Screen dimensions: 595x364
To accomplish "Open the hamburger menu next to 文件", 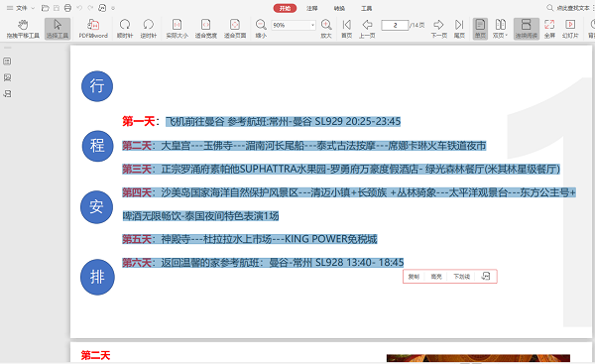I will pyautogui.click(x=10, y=8).
